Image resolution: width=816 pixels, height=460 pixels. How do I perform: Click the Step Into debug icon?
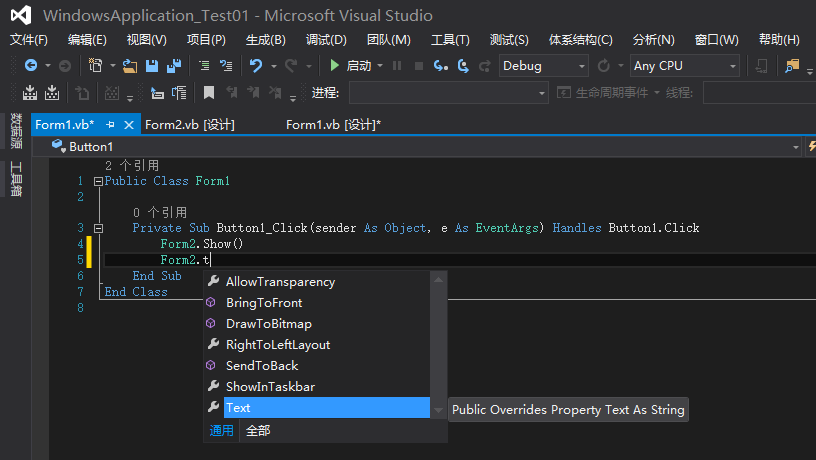point(441,66)
